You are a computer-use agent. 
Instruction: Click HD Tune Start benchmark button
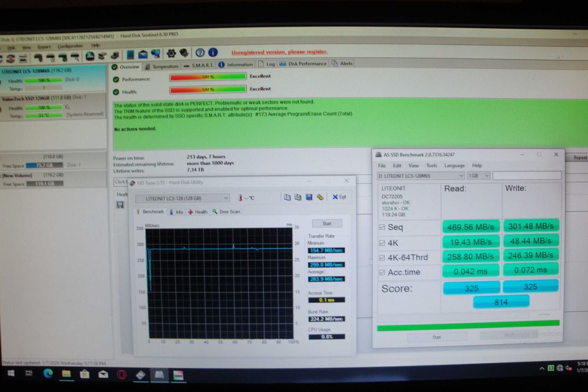(326, 223)
